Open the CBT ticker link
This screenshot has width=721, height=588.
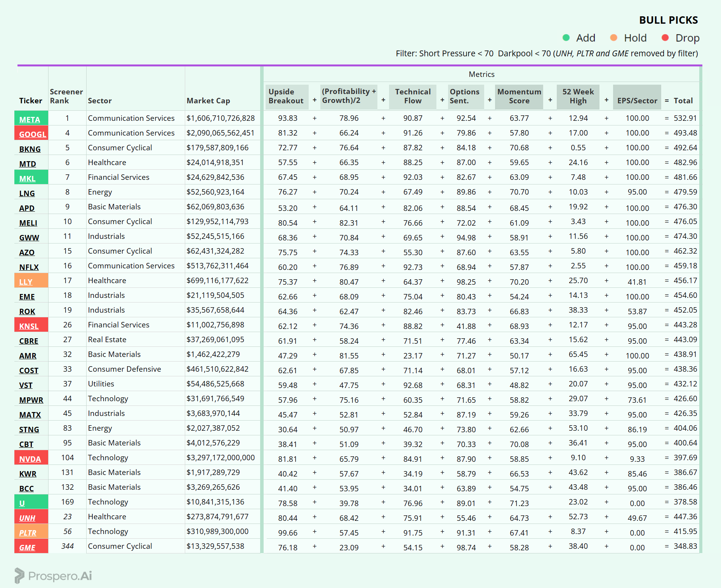click(26, 444)
